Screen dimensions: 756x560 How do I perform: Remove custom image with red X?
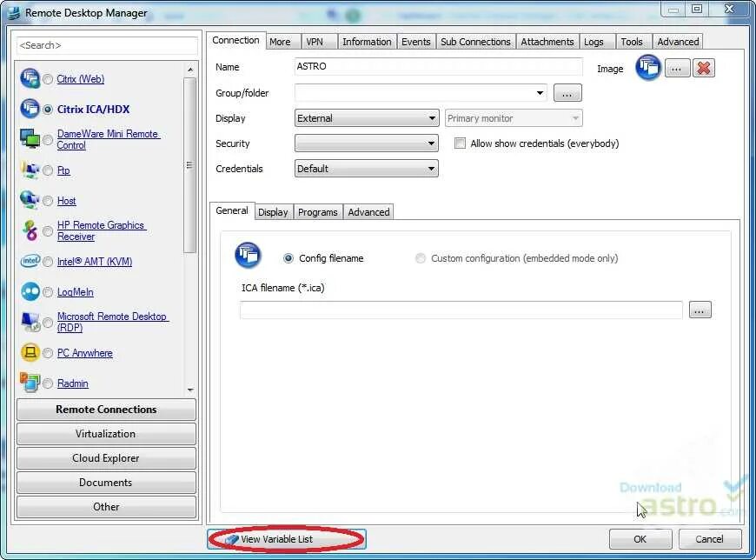click(x=704, y=68)
